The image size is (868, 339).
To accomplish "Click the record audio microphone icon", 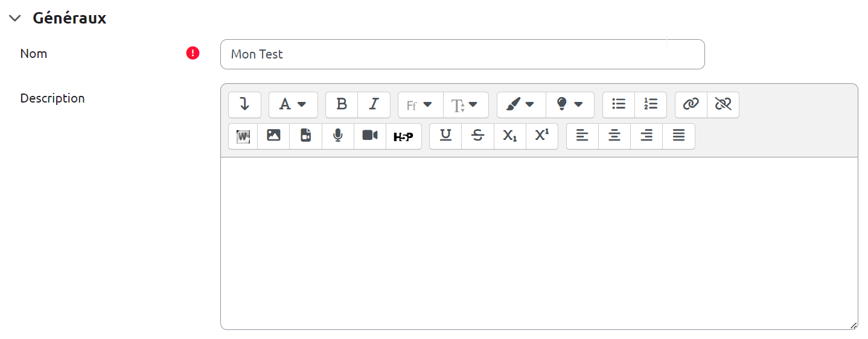I will point(338,136).
